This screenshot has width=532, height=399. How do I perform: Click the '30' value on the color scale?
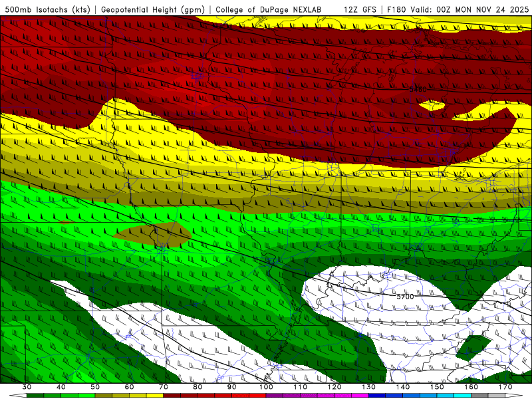point(27,387)
